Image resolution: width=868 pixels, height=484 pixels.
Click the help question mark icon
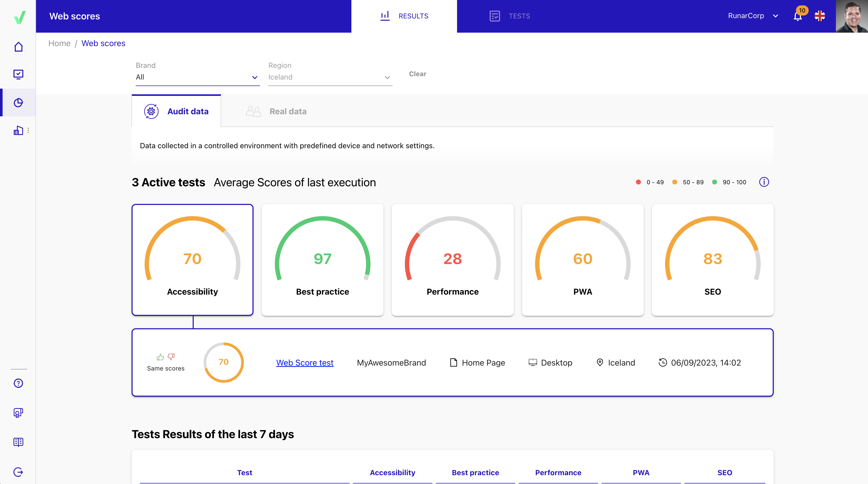pos(19,383)
